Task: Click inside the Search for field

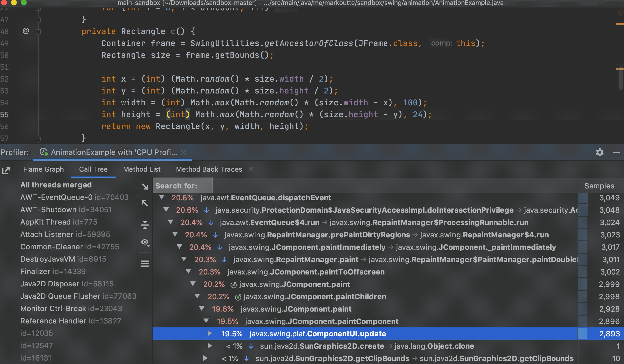Action: click(182, 186)
